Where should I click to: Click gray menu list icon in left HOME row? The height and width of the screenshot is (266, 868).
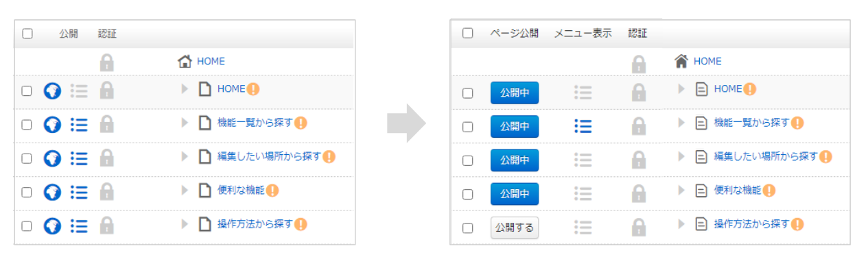click(x=80, y=90)
